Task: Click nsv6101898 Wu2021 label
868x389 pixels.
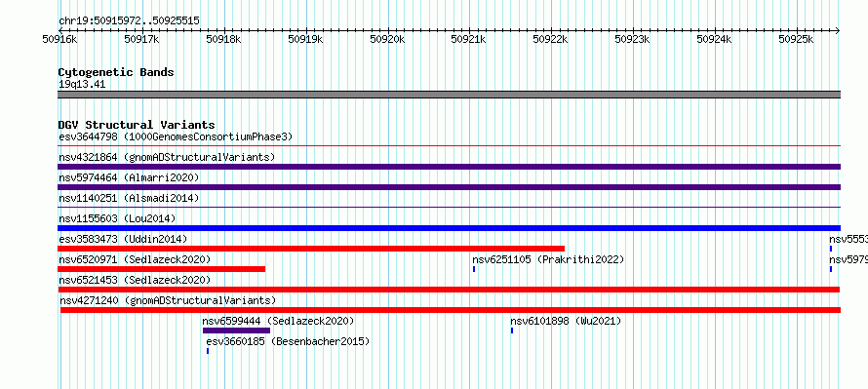Action: click(x=566, y=321)
